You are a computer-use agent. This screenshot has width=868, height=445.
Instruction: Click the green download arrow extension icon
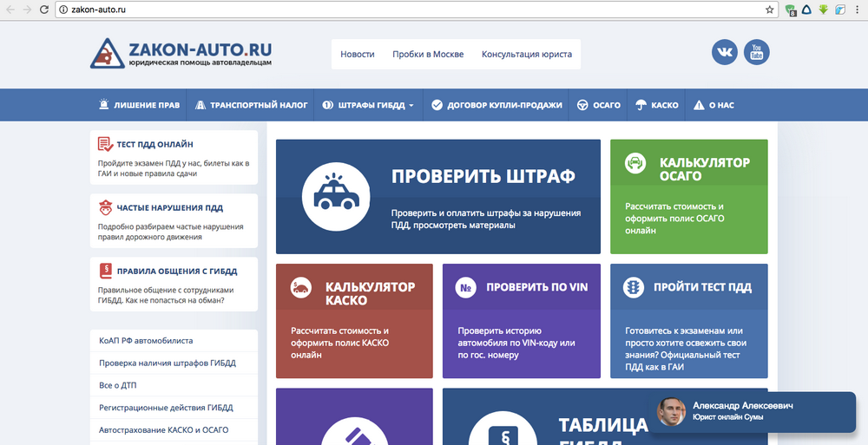coord(823,10)
